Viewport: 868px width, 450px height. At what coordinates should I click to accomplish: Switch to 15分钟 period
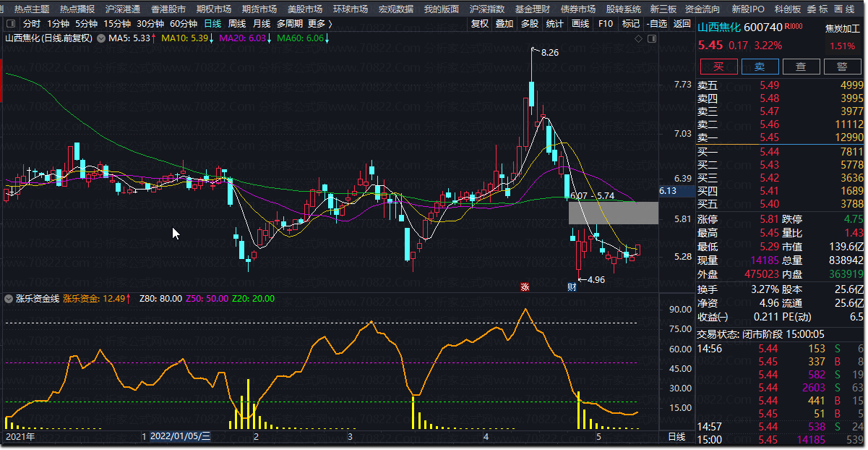pos(118,24)
